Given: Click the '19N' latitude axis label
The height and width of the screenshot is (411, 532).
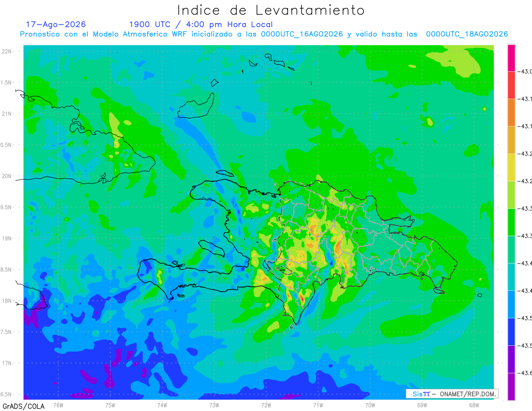Looking at the screenshot, I should click(7, 239).
